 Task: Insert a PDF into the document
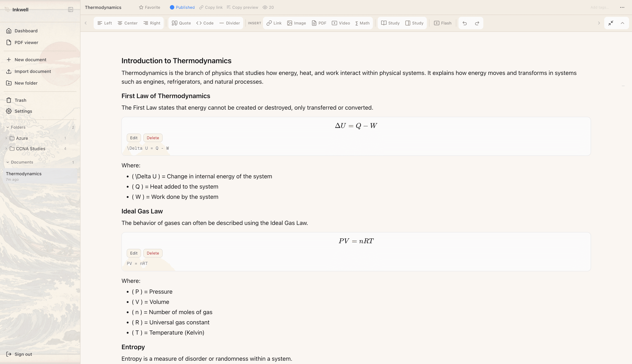pos(319,23)
